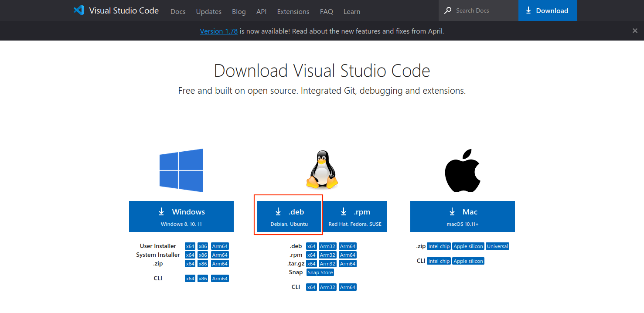Choose Apple silicon CLI for Mac
Image resolution: width=644 pixels, height=313 pixels.
tap(468, 261)
